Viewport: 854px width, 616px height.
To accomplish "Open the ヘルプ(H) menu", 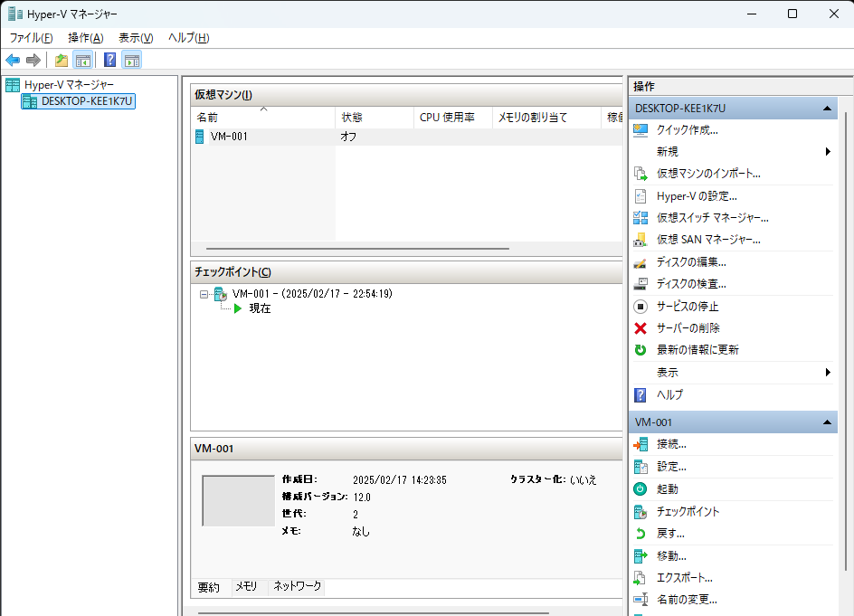I will pyautogui.click(x=188, y=38).
